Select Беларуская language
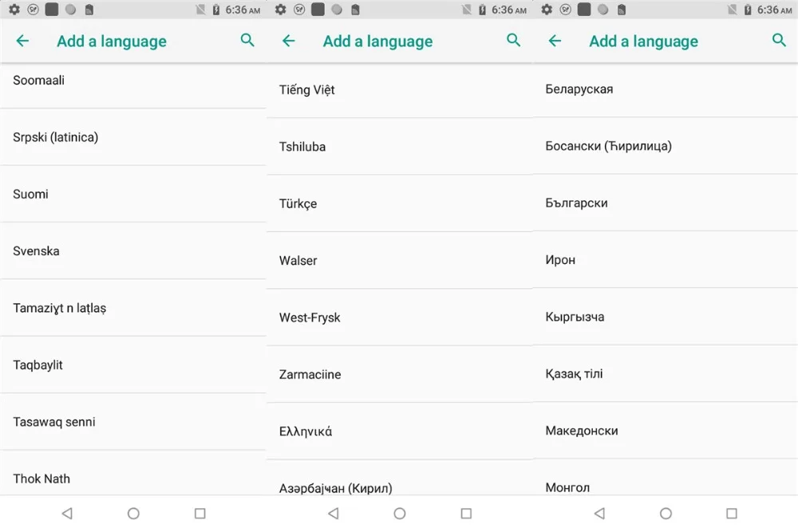The width and height of the screenshot is (798, 532). 666,90
